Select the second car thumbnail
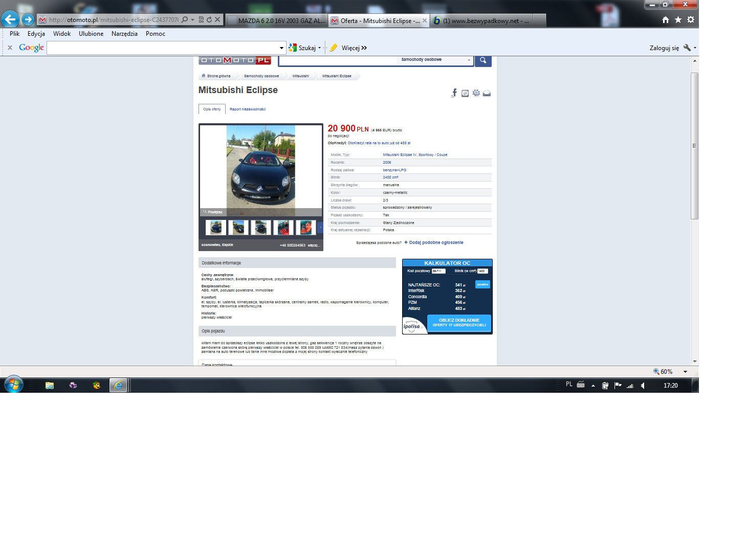Screen dimensions: 747x560 coord(238,227)
